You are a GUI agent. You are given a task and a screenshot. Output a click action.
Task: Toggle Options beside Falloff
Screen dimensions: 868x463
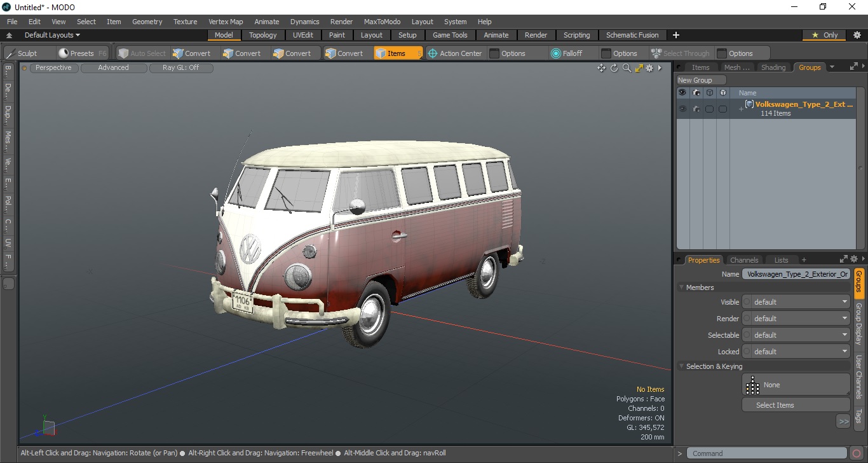coord(620,53)
